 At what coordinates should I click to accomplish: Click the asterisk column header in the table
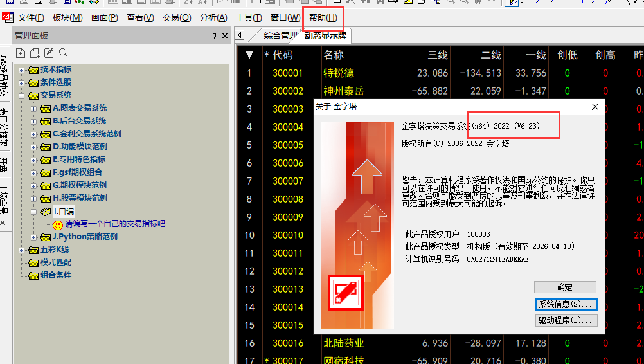tap(267, 55)
